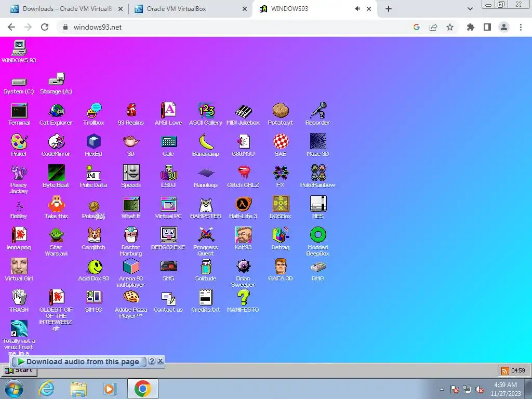Open Windows Media Player taskbar icon

109,389
